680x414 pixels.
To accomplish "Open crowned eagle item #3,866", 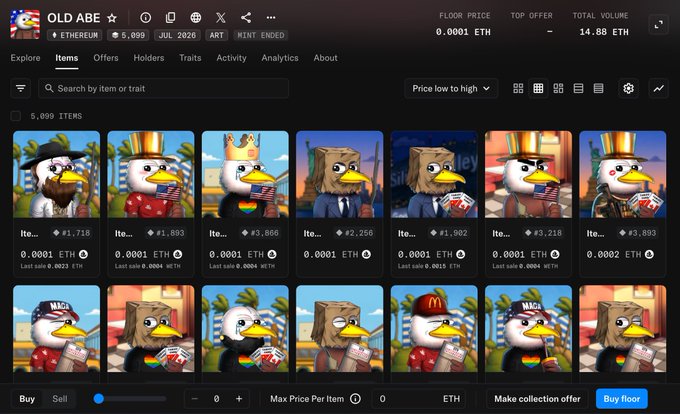I will tap(245, 174).
